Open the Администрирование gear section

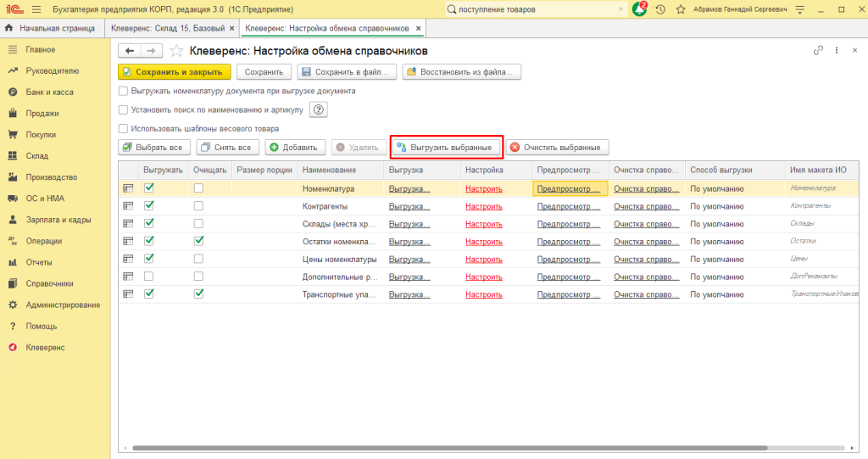(62, 305)
